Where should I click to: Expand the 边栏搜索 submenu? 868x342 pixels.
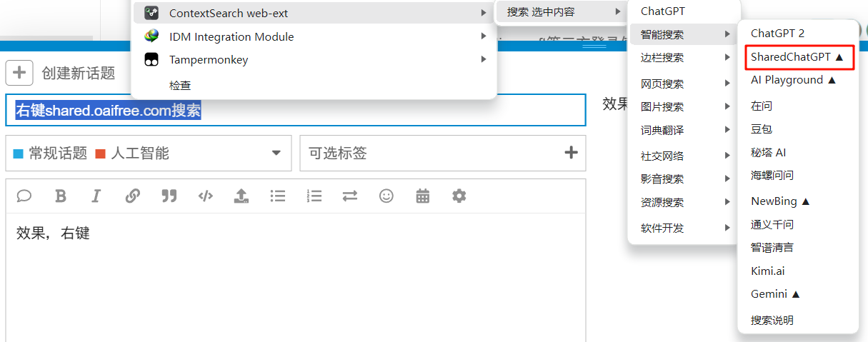tap(682, 57)
